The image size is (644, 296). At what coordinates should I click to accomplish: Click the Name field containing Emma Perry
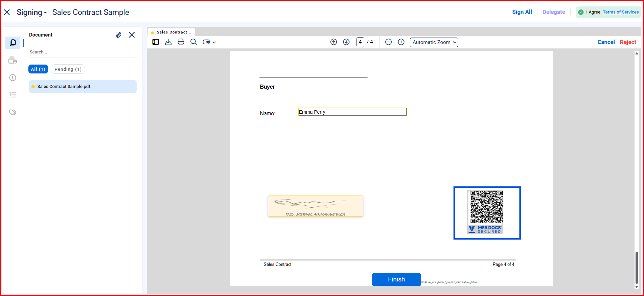tap(352, 112)
